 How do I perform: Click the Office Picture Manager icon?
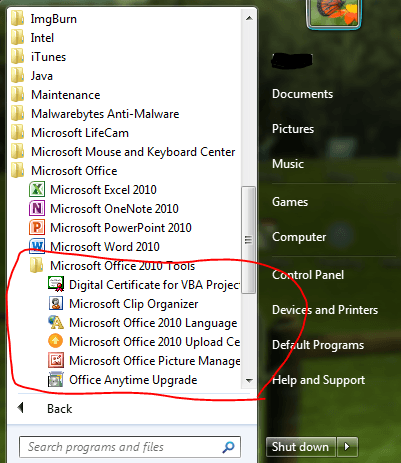tap(56, 360)
